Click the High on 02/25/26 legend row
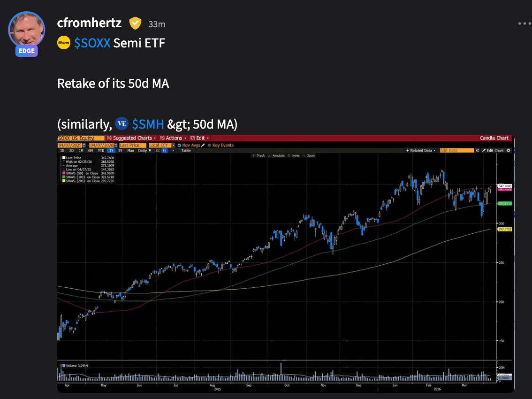Viewport: 532px width, 399px height. click(x=88, y=161)
